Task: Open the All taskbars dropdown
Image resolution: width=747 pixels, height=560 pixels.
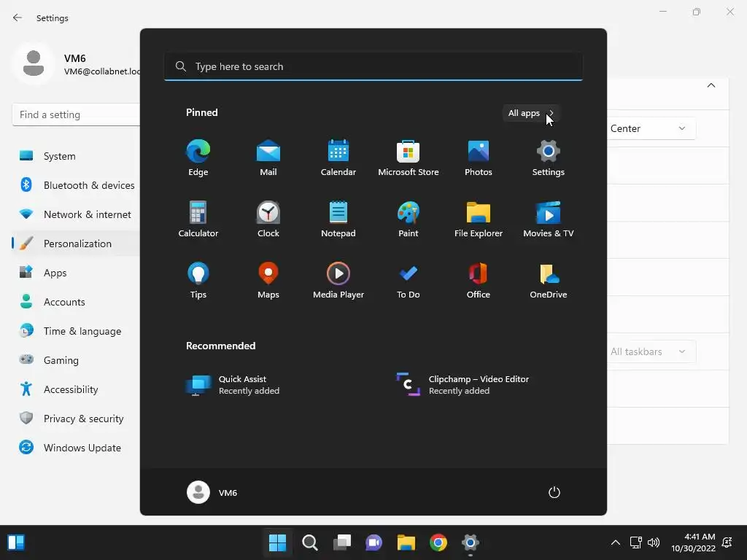Action: 651,352
